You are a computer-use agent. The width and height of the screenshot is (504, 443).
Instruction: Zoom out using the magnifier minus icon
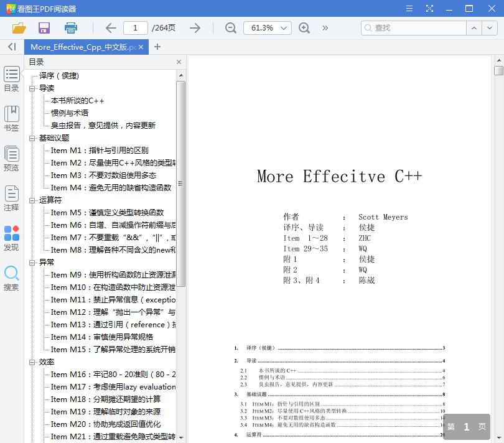(230, 28)
